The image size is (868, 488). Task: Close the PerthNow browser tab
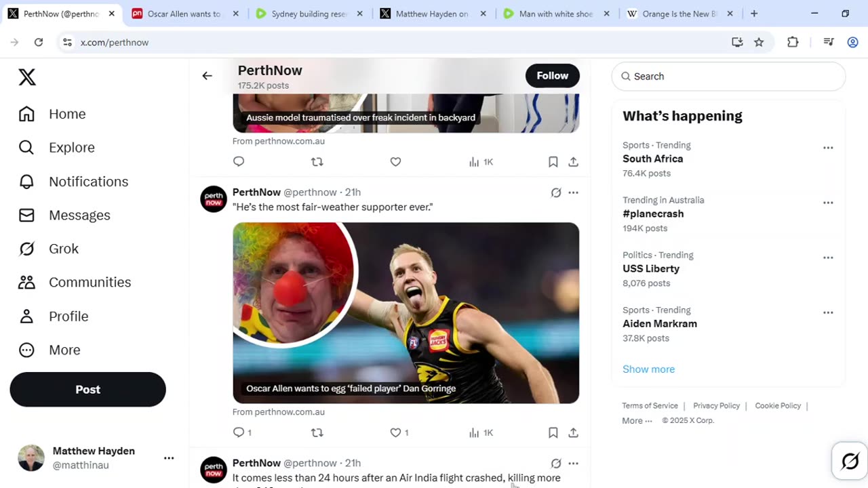112,14
